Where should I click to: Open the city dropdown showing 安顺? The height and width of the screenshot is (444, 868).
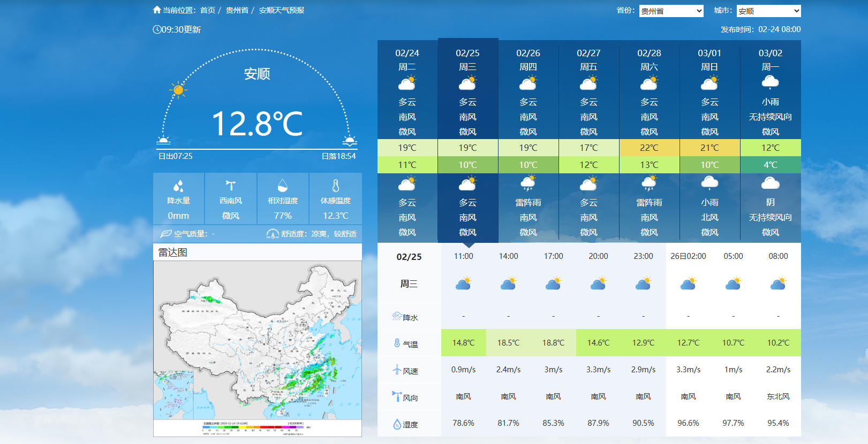tap(768, 11)
